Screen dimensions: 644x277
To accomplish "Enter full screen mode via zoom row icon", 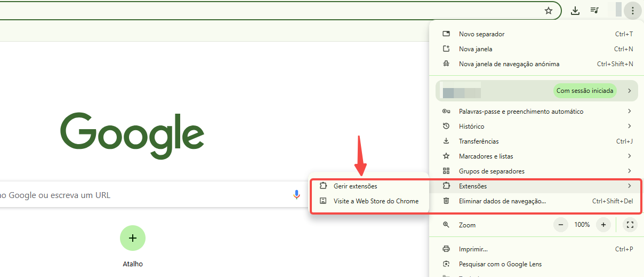I will pyautogui.click(x=630, y=225).
